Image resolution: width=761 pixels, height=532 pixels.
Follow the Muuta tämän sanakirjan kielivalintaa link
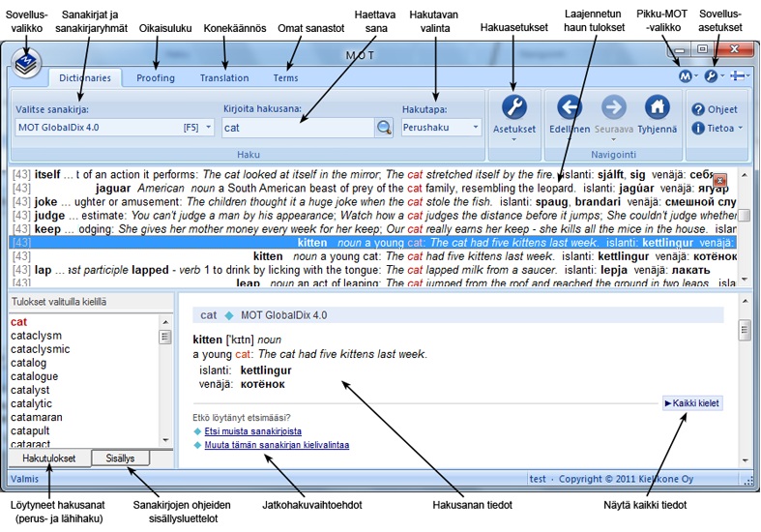point(277,445)
